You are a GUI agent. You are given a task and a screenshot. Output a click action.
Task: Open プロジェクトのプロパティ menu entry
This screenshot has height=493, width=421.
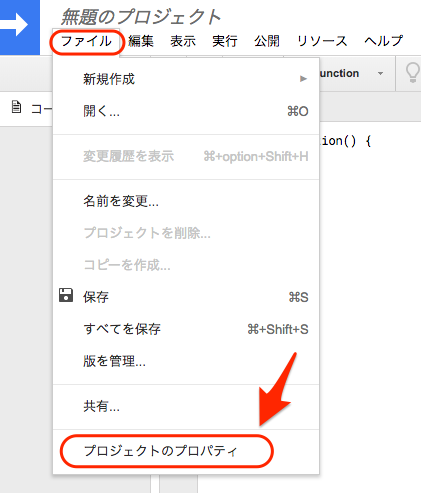click(186, 451)
